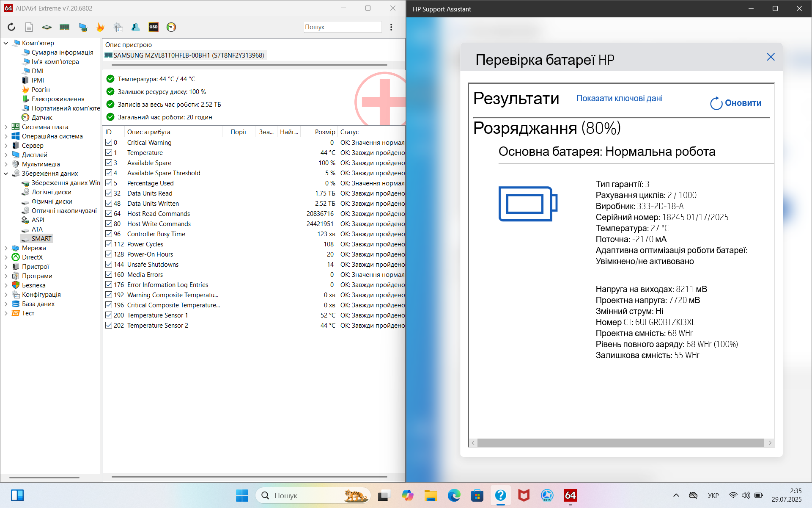Click the gauge sensor icon in AIDA64 toolbar
This screenshot has width=812, height=508.
(x=171, y=27)
